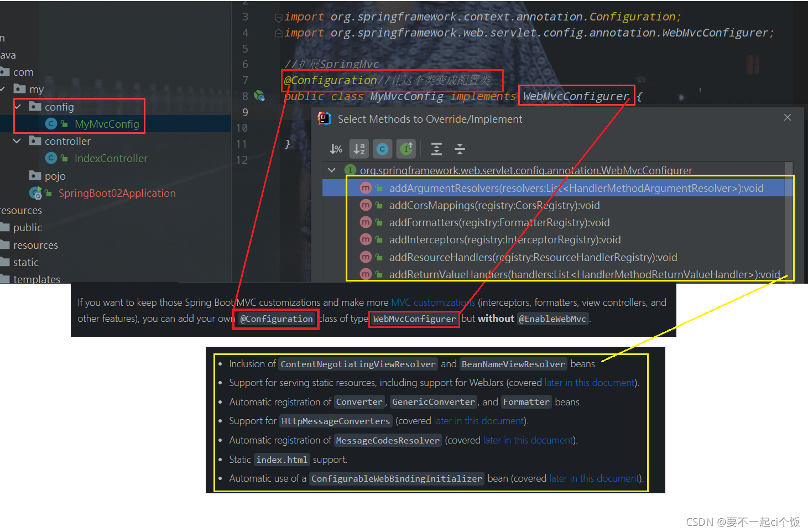Screen dimensions: 808x532
Task: Click the GenericConverter code label
Action: coord(434,402)
